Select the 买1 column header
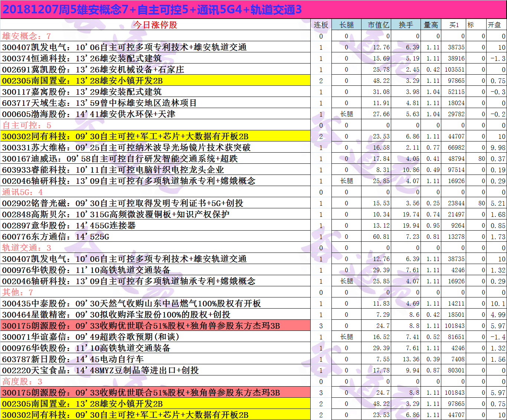 454,25
